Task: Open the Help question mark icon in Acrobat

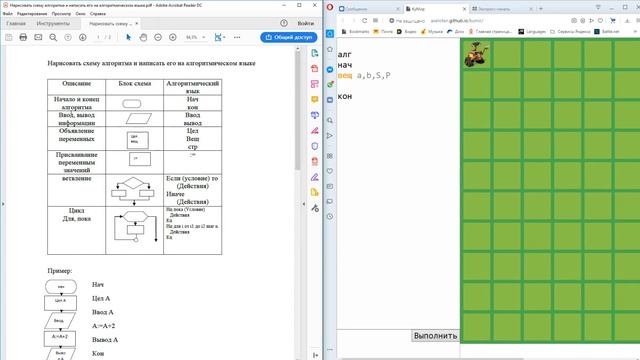Action: [284, 23]
